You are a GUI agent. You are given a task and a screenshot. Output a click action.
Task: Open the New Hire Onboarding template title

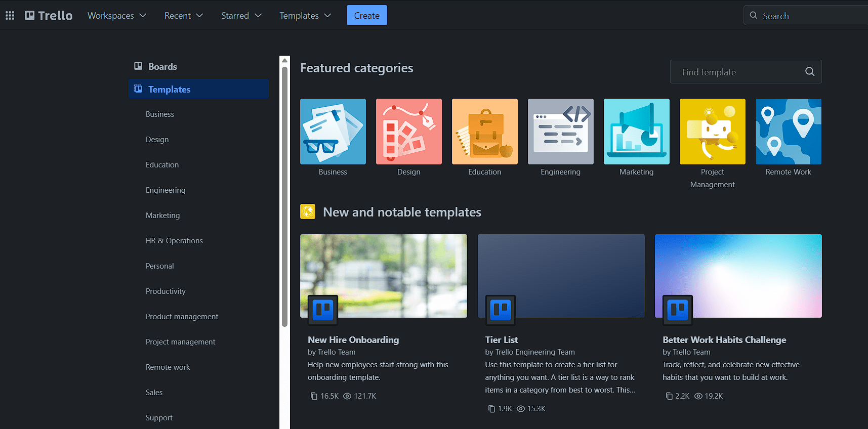point(353,340)
